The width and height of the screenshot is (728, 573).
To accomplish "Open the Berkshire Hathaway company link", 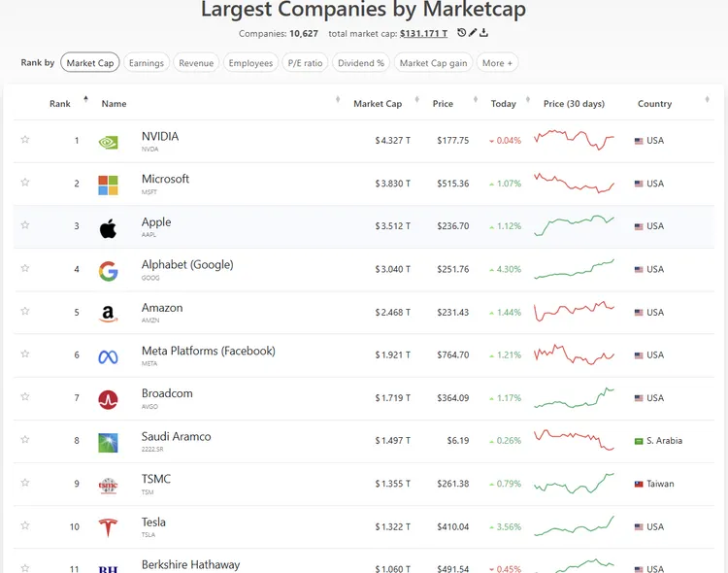I will (x=191, y=564).
